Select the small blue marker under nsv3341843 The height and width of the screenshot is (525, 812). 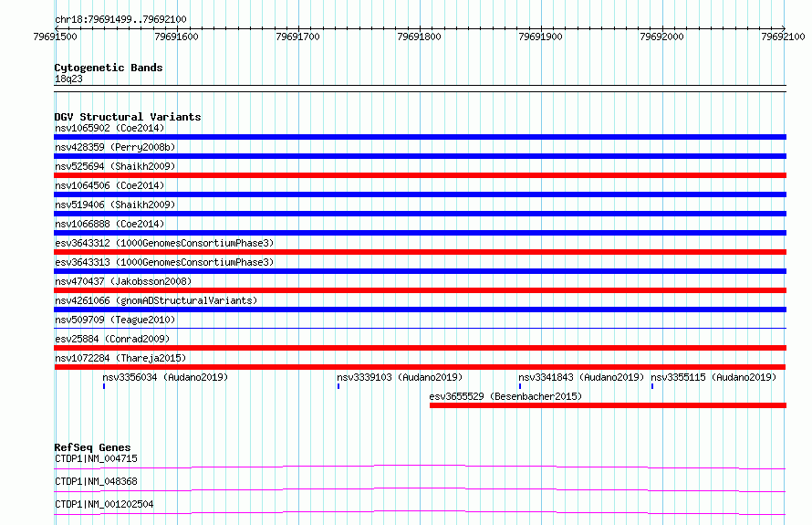(520, 386)
